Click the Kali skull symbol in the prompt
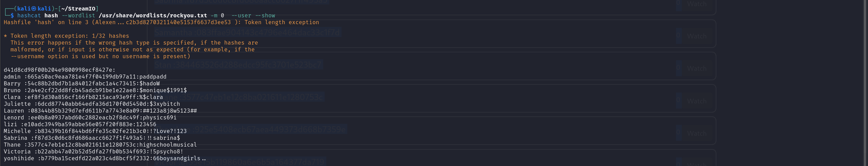This screenshot has height=166, width=868. click(34, 9)
